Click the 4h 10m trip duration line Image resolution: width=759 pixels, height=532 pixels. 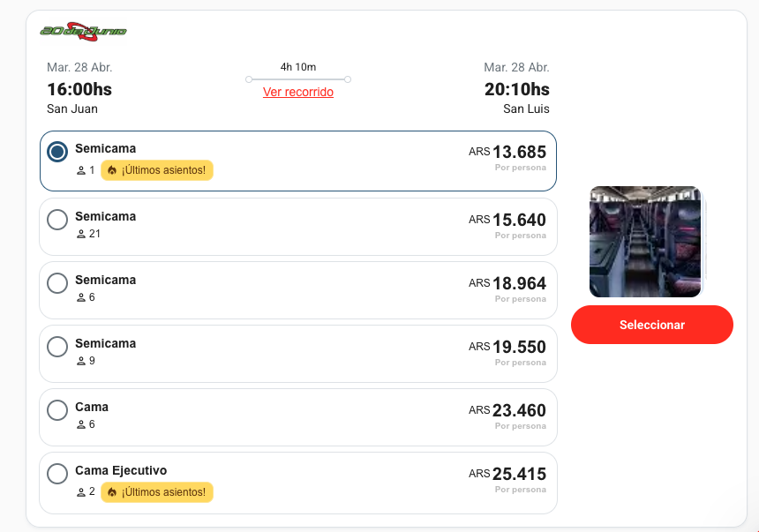tap(298, 79)
